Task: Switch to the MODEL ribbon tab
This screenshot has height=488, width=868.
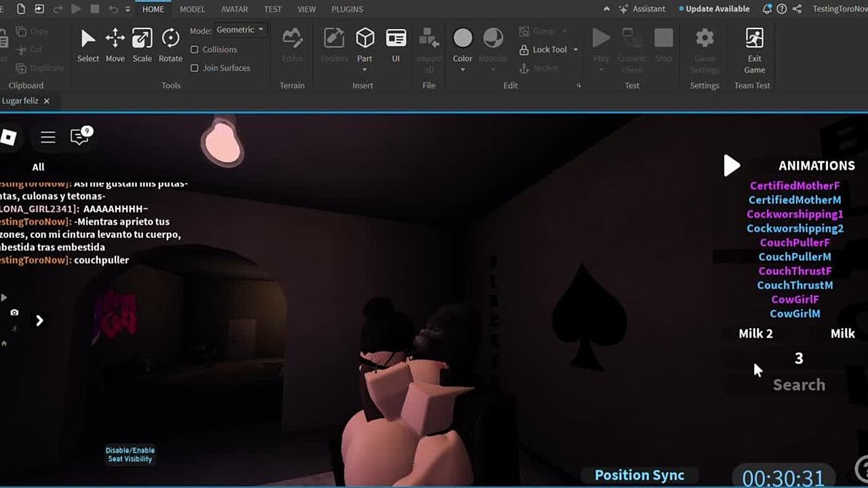Action: click(x=192, y=9)
